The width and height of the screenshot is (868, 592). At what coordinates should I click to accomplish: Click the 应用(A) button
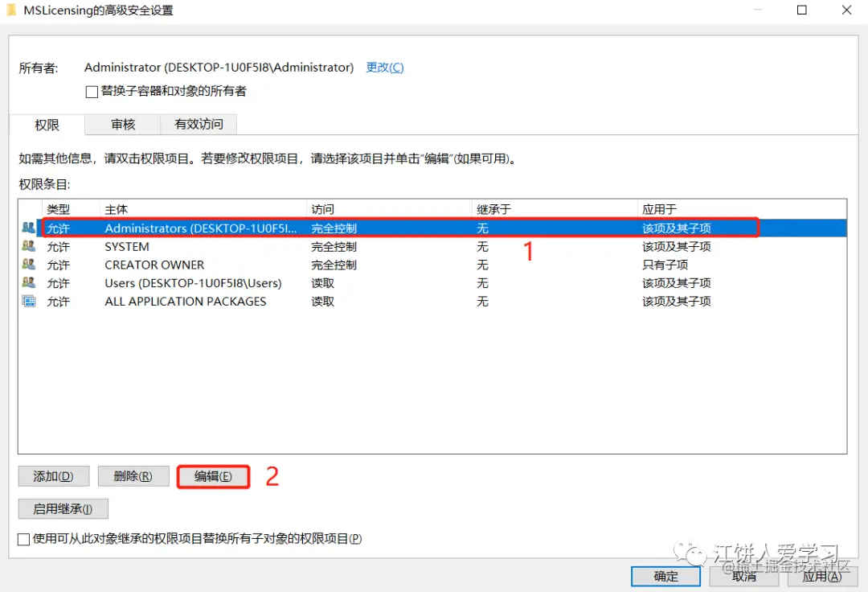[822, 577]
